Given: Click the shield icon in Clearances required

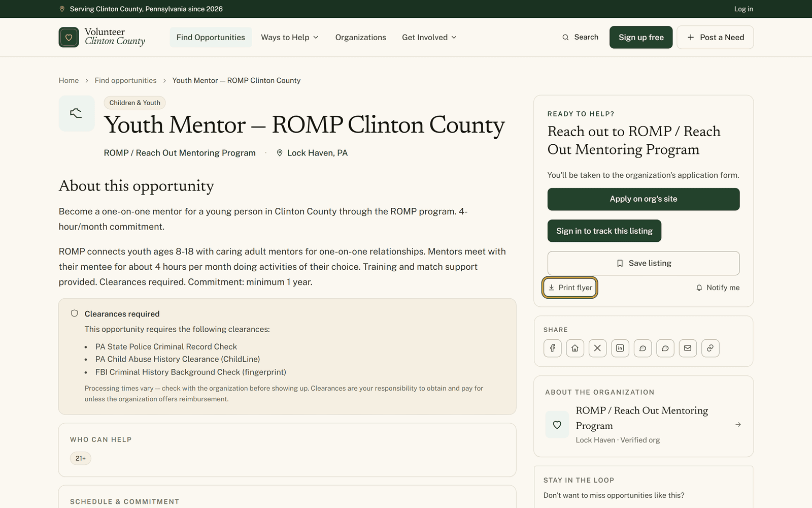Looking at the screenshot, I should (x=75, y=313).
